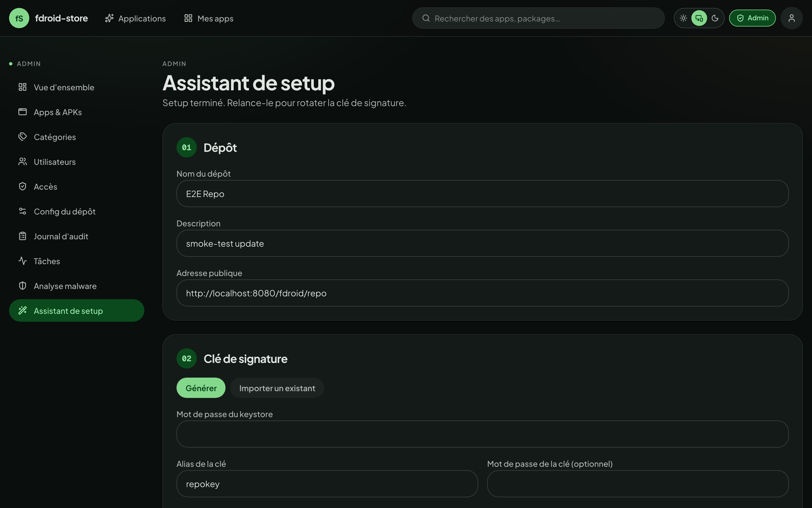The image size is (812, 508).
Task: Click the Assistant de setup page heading
Action: coord(249,83)
